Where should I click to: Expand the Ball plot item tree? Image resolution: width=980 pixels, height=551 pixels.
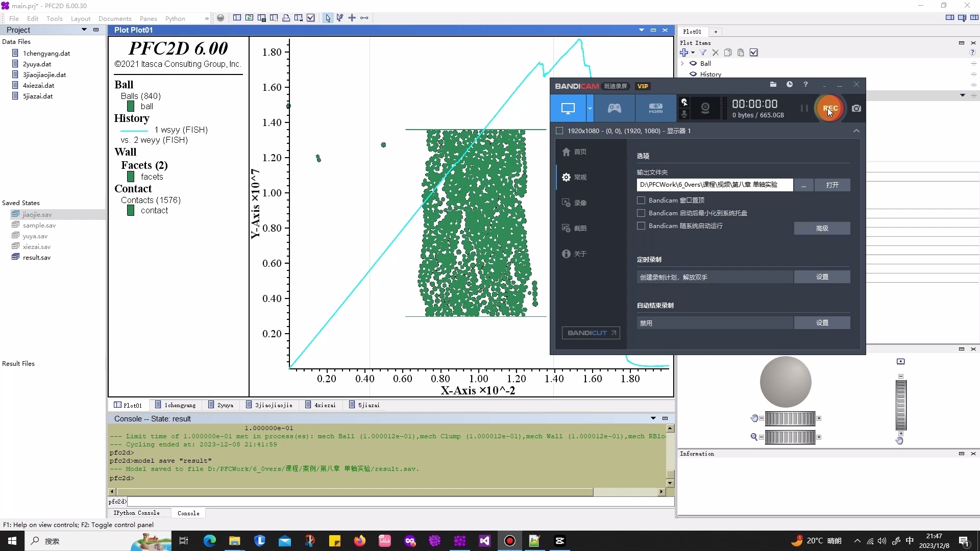coord(682,63)
